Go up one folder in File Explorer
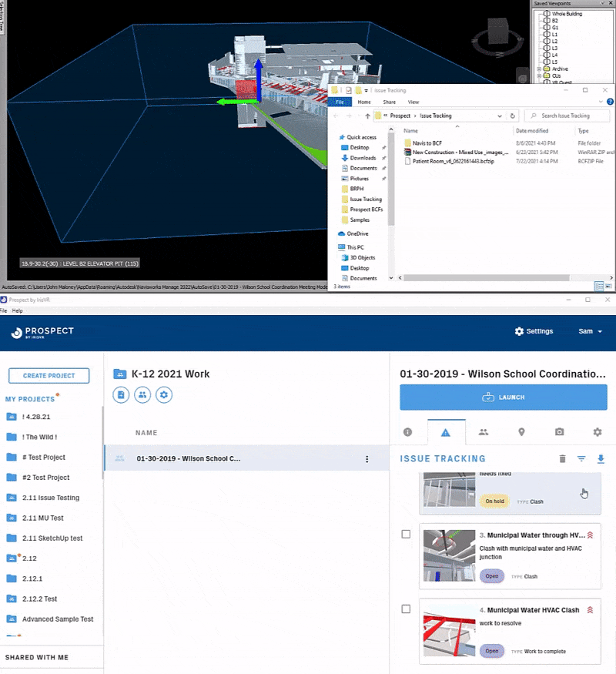 367,116
